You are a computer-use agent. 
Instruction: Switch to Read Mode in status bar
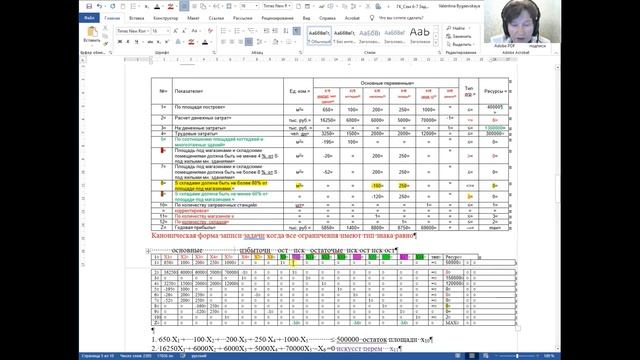458,356
